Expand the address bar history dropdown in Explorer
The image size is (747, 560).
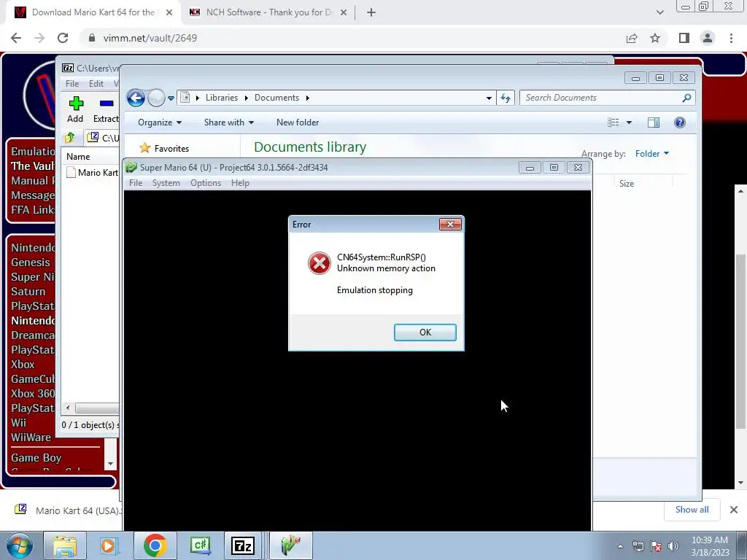pos(489,98)
